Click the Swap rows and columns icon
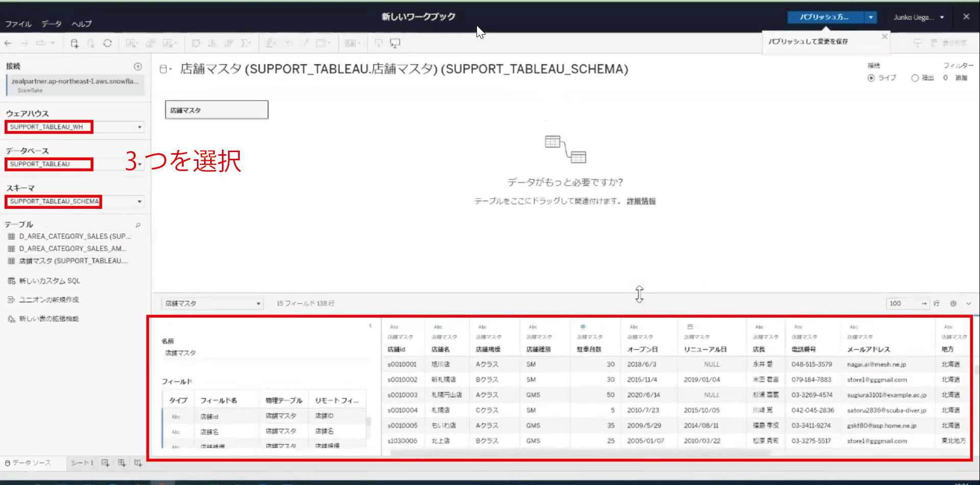Image resolution: width=980 pixels, height=485 pixels. pyautogui.click(x=196, y=43)
